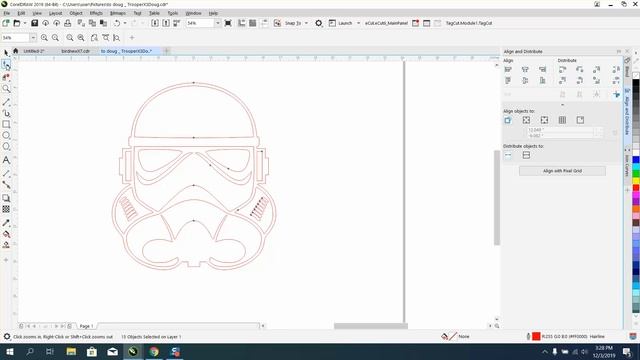Select the Crop tool

tap(6, 77)
